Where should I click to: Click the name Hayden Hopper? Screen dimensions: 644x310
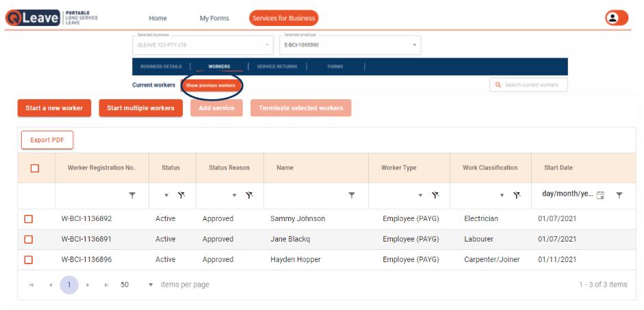[295, 259]
